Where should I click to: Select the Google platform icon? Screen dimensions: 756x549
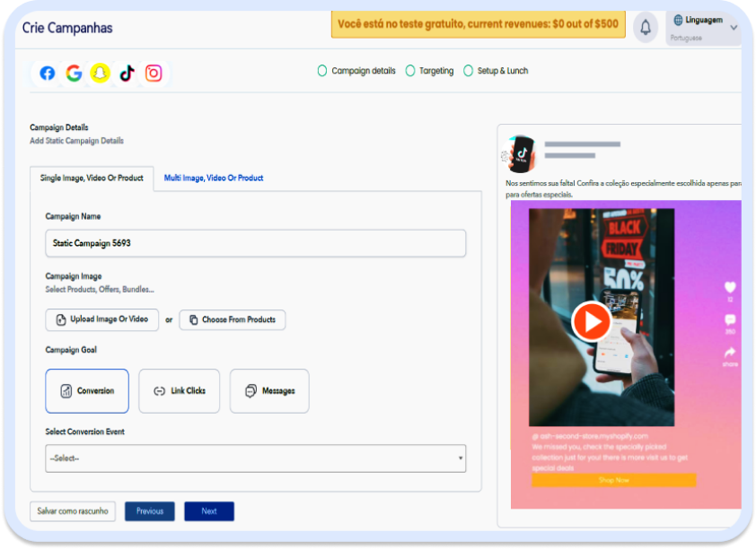(x=74, y=74)
